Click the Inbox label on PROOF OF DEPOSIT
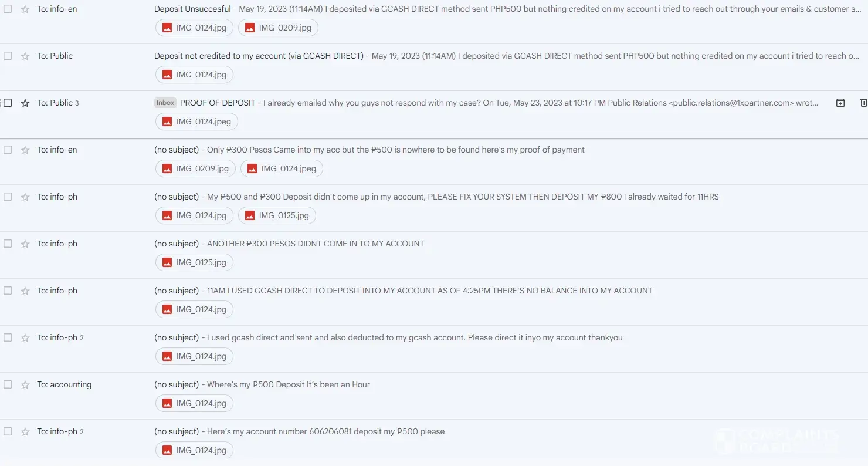 (x=165, y=103)
